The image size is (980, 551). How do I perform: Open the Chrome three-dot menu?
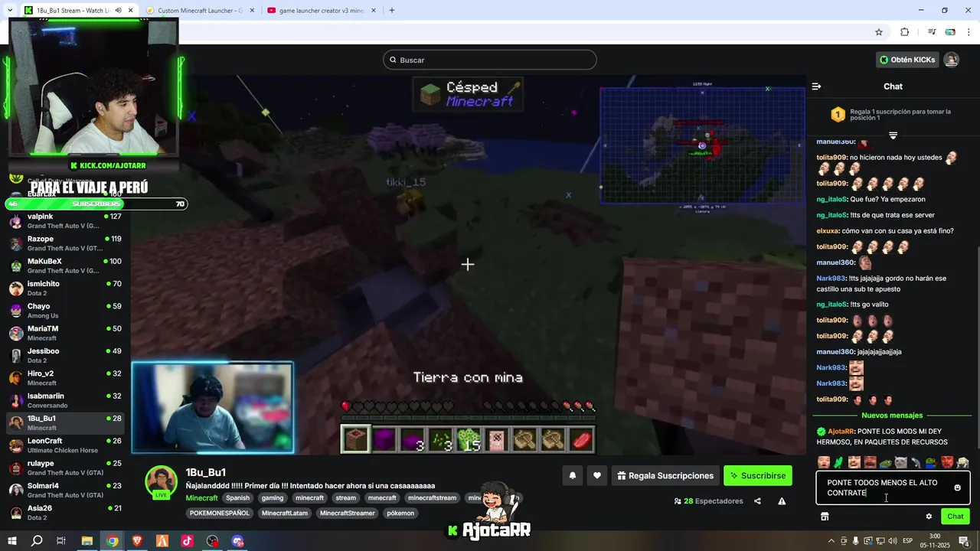pos(969,32)
